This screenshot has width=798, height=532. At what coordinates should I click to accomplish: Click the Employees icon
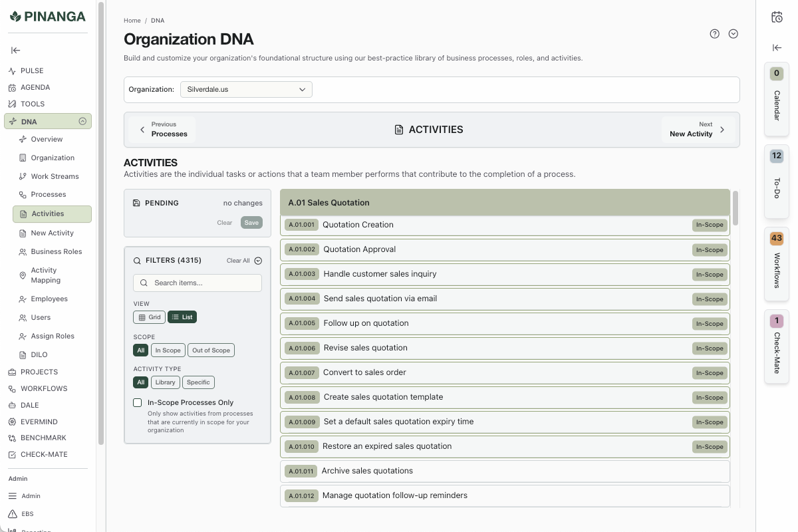click(23, 299)
